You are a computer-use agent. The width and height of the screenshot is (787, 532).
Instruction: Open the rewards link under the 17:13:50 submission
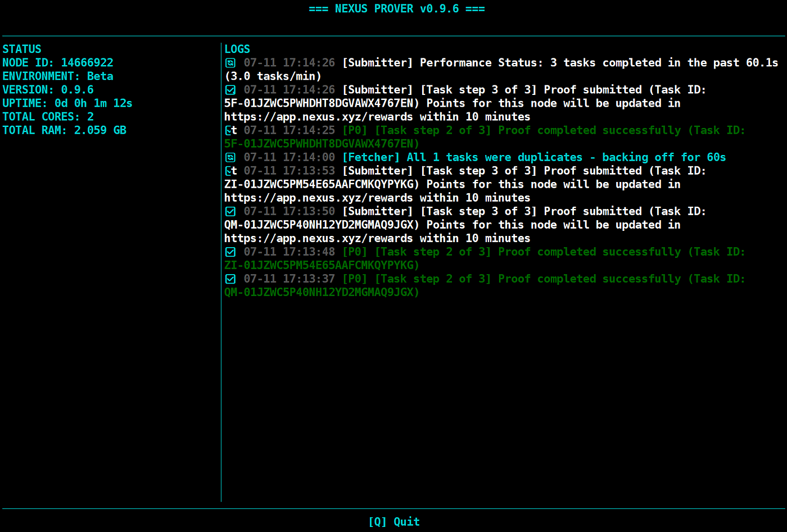pos(318,238)
